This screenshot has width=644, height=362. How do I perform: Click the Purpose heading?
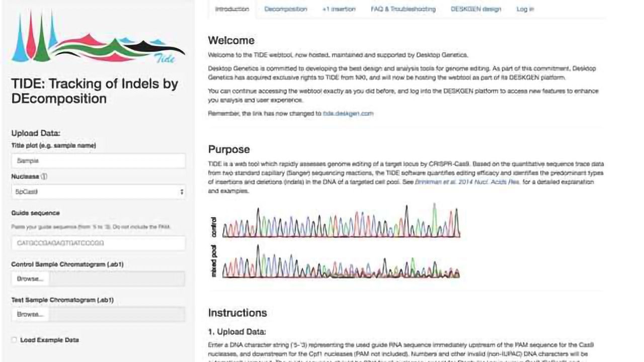(x=229, y=149)
